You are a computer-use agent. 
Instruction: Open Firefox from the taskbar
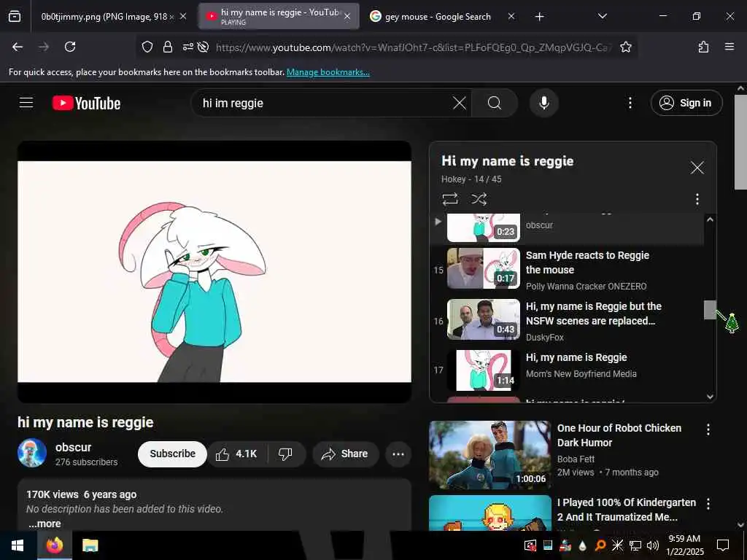click(54, 545)
